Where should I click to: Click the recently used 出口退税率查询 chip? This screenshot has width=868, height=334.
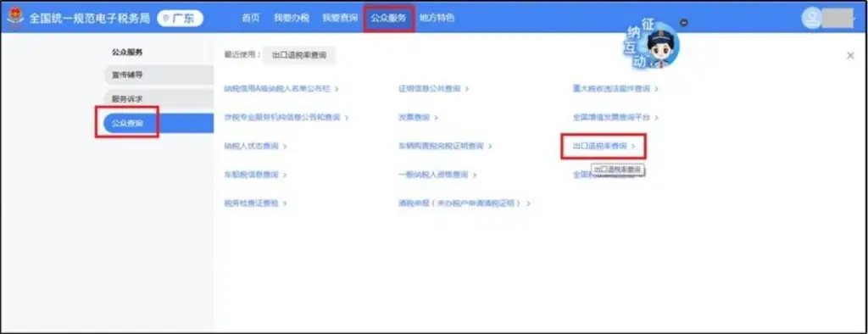coord(299,55)
